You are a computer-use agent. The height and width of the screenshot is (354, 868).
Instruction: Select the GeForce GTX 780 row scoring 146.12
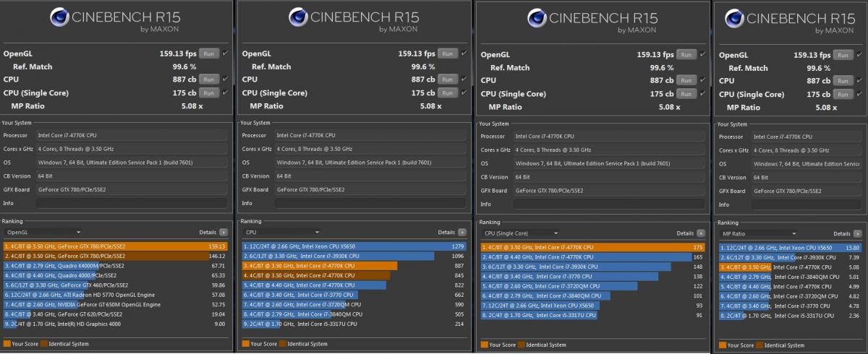click(115, 256)
